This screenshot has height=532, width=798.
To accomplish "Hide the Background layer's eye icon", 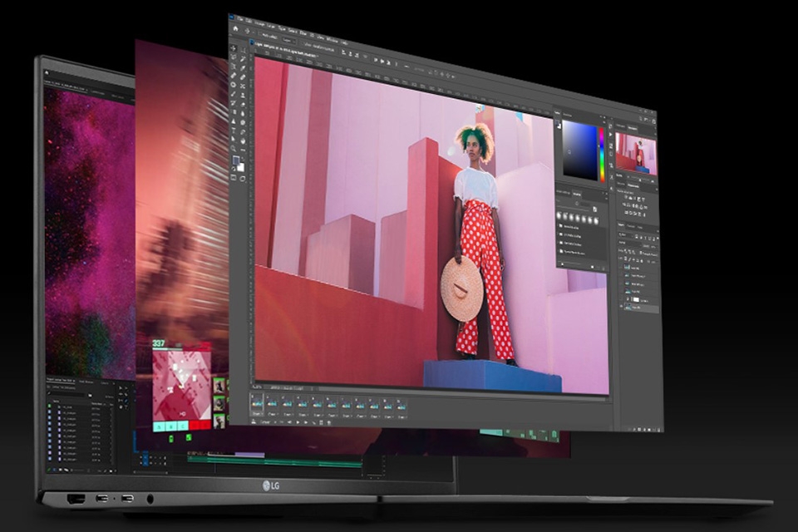I will click(622, 306).
